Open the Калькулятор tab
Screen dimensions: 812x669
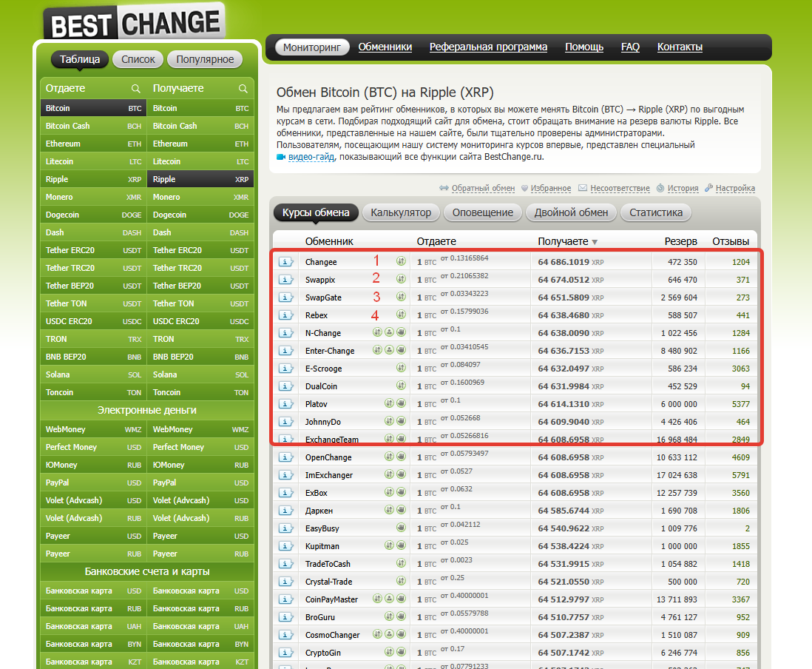click(401, 212)
